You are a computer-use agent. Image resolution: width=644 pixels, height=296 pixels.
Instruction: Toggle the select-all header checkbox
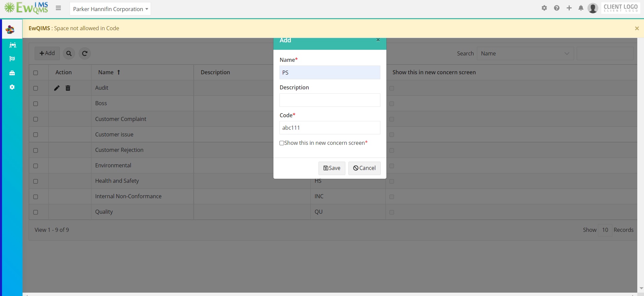36,73
